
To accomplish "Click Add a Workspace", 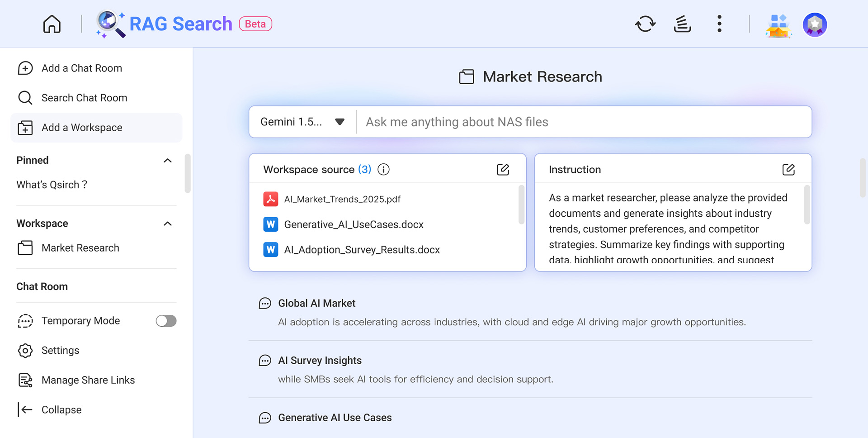I will 81,128.
